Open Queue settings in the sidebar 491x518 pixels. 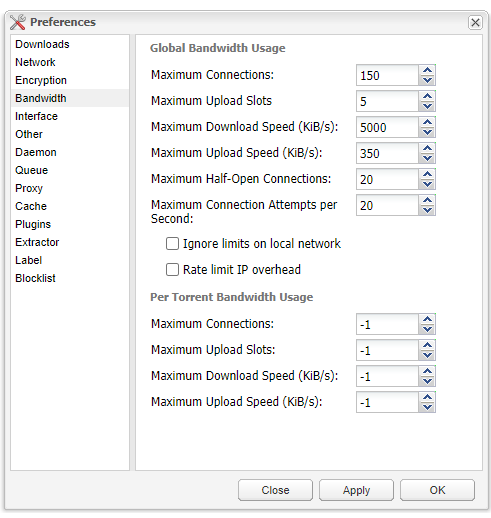click(x=70, y=170)
